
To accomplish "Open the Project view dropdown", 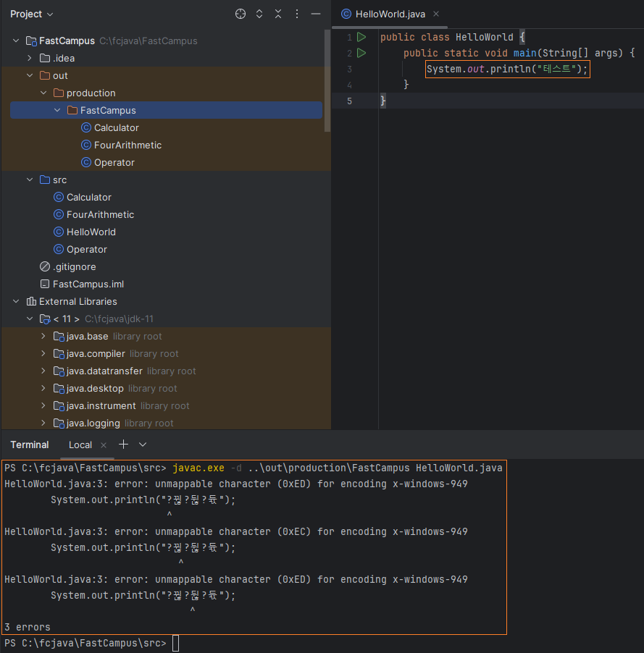I will pyautogui.click(x=32, y=14).
